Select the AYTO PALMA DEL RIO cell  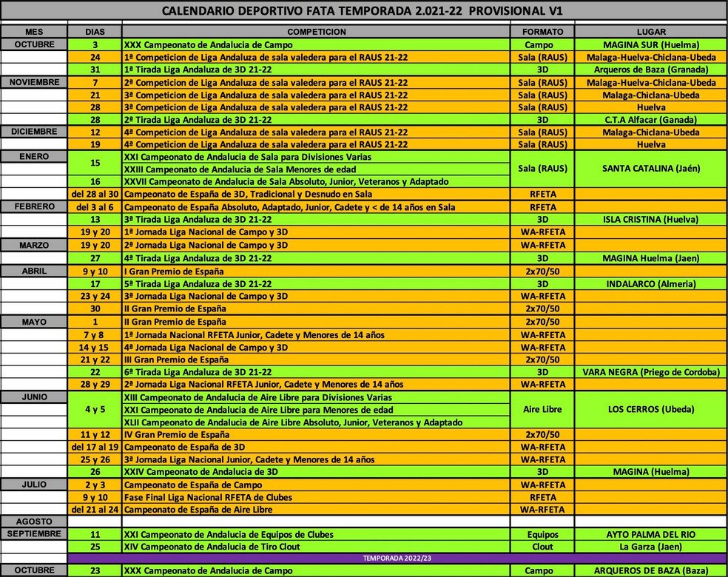coord(650,534)
